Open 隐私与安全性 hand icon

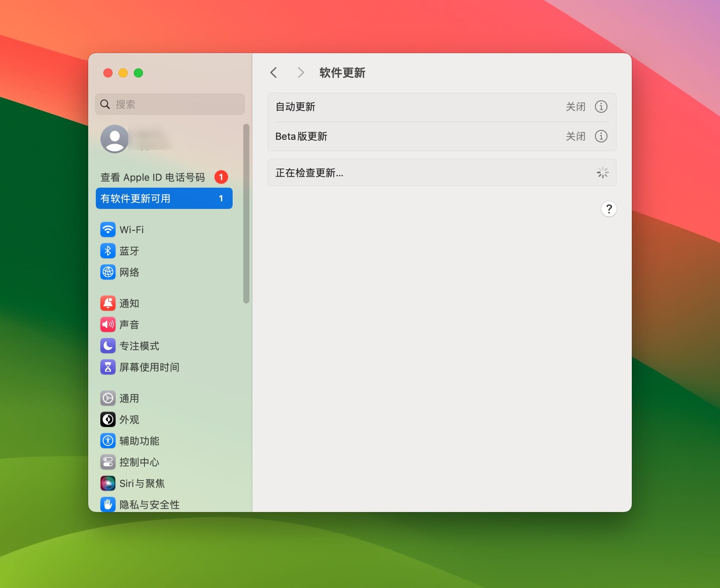[x=108, y=504]
